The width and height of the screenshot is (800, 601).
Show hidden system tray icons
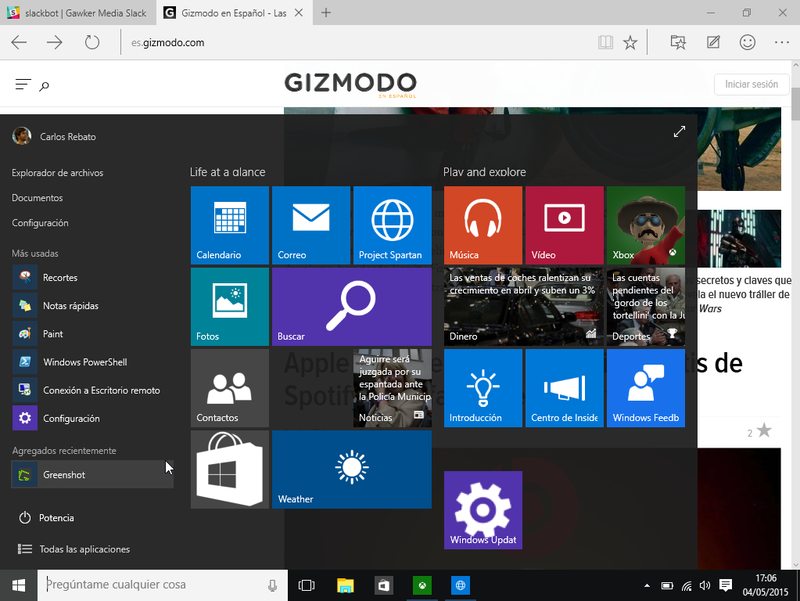click(x=647, y=586)
